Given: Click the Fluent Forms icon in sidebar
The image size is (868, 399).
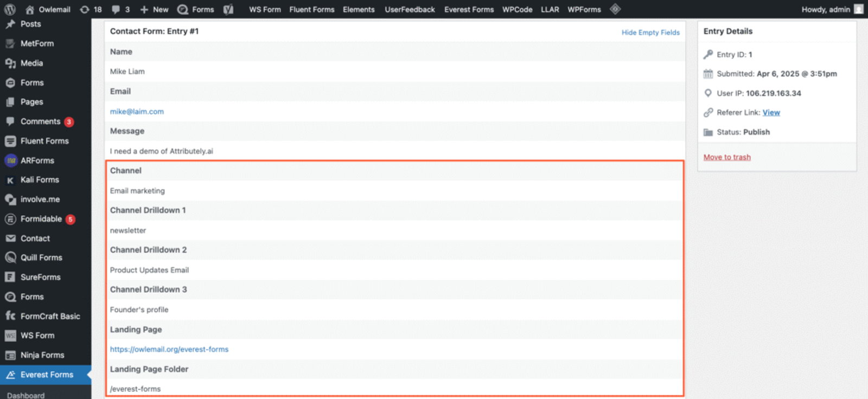Looking at the screenshot, I should coord(10,141).
